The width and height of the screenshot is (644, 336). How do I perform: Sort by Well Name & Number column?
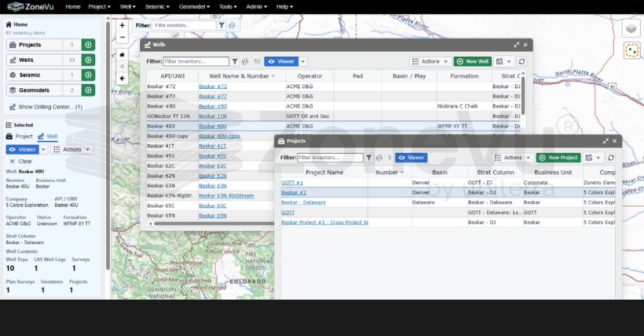point(241,76)
